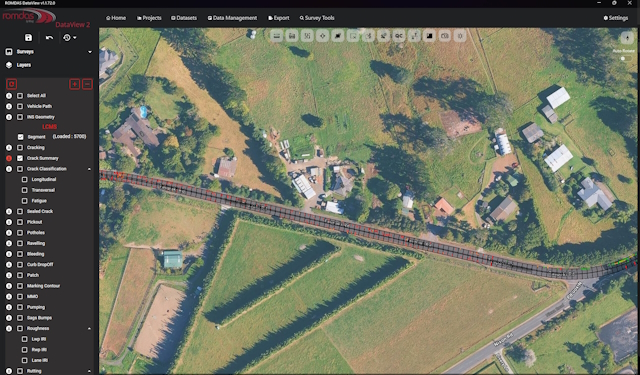Image resolution: width=640 pixels, height=375 pixels.
Task: Enable the Potholes checkbox
Action: point(20,233)
